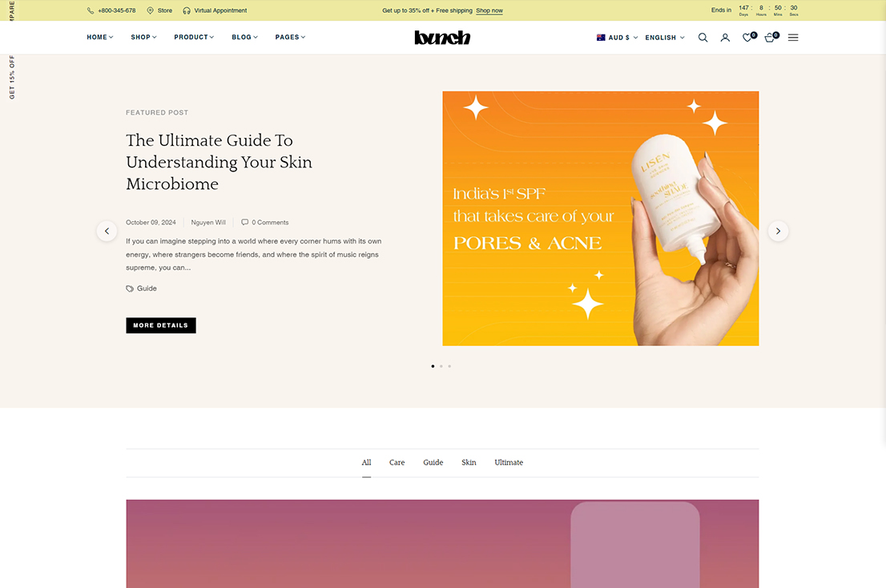This screenshot has width=886, height=588.
Task: Select the first carousel dot
Action: coord(433,366)
